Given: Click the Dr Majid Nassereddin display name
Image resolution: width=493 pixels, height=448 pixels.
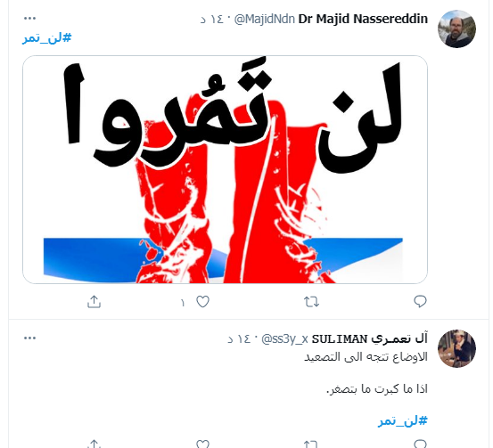Looking at the screenshot, I should (x=363, y=19).
